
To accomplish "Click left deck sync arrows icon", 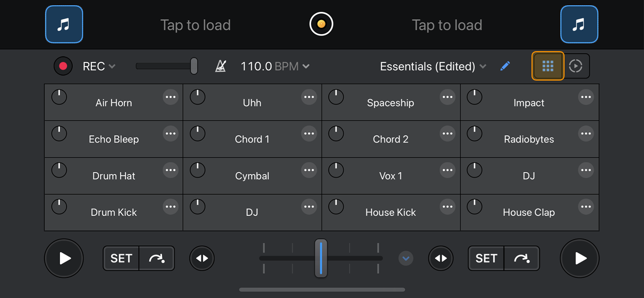I will coord(202,258).
